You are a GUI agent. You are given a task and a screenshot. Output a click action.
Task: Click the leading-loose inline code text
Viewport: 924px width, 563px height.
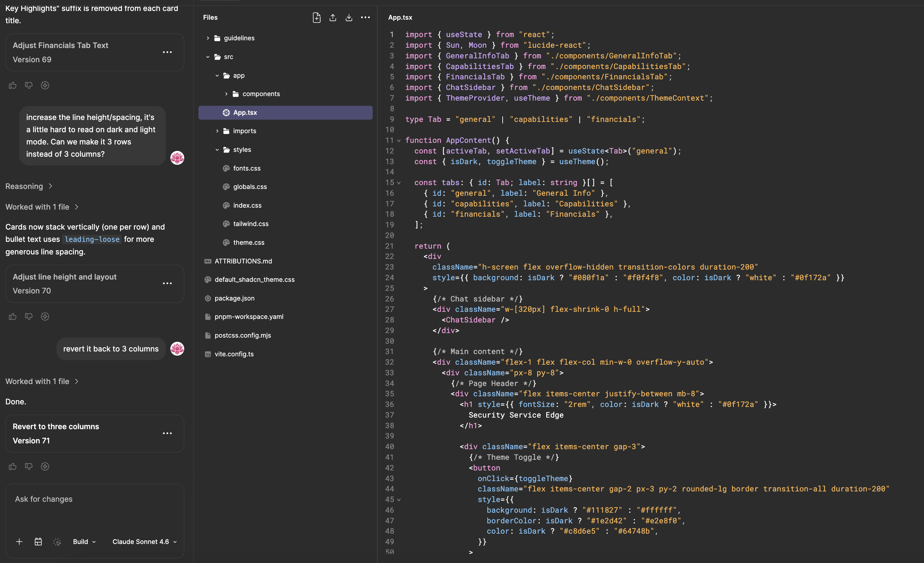92,239
